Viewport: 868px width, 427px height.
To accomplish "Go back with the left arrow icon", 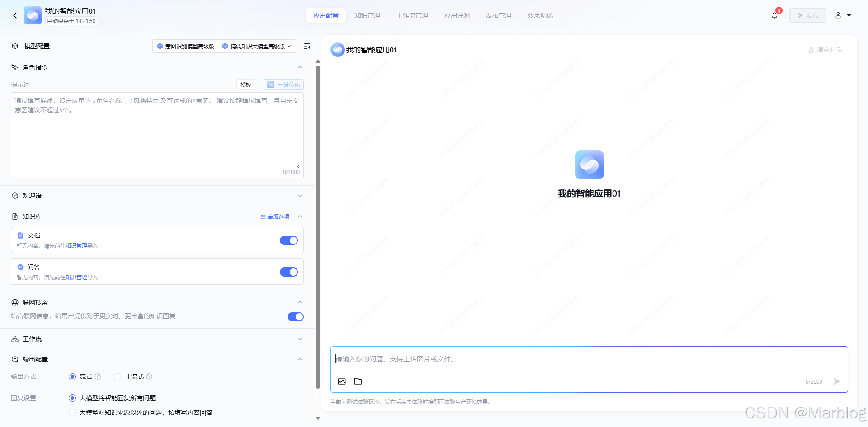I will pyautogui.click(x=15, y=15).
